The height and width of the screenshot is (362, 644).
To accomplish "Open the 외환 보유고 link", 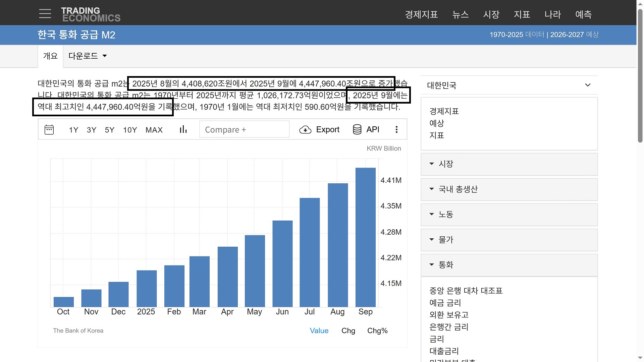I will click(449, 315).
